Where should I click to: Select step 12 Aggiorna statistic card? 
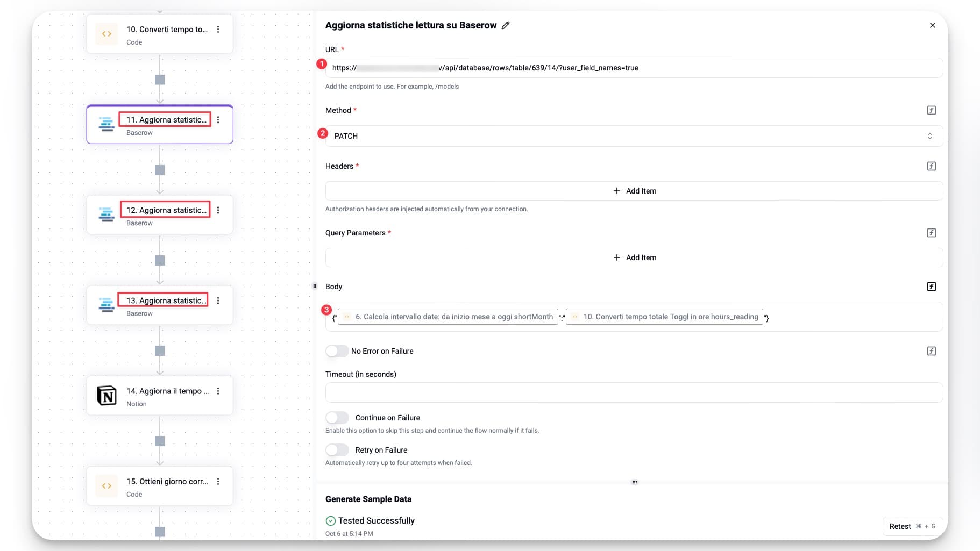[160, 214]
